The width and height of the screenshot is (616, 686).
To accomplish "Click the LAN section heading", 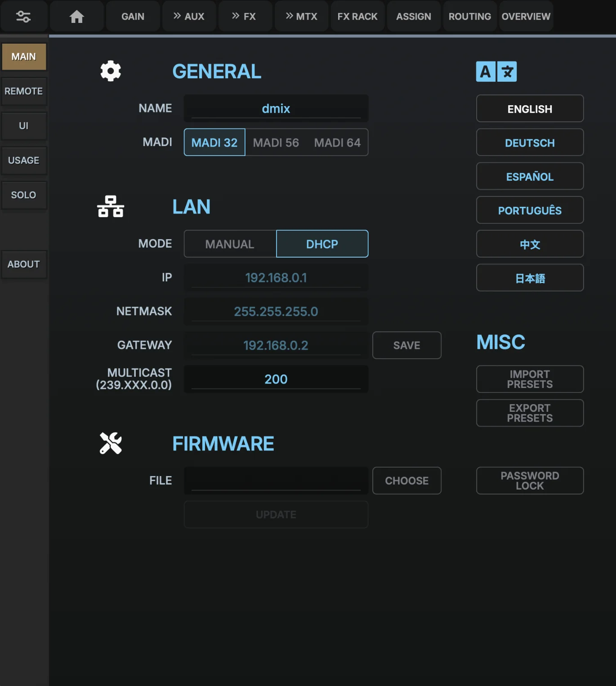I will click(192, 207).
